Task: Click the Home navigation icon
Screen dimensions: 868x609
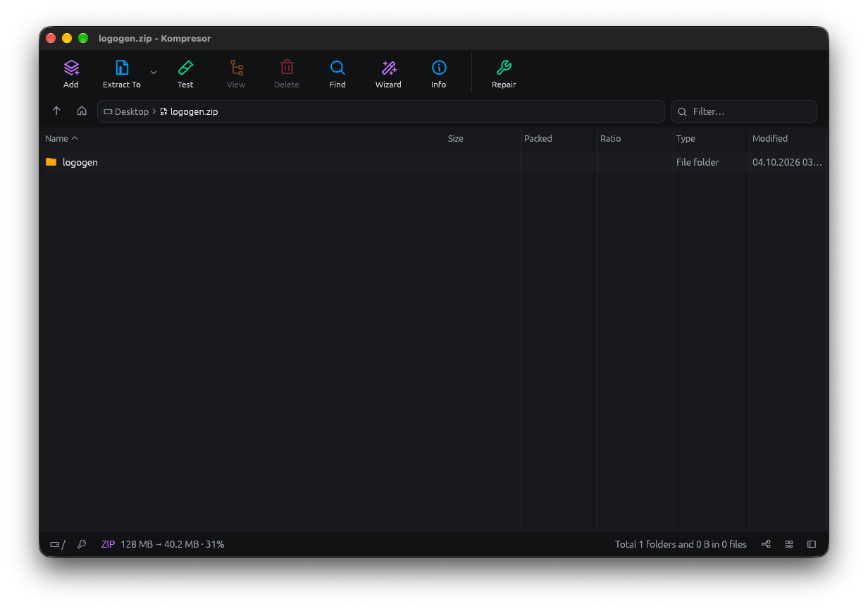Action: coord(82,111)
